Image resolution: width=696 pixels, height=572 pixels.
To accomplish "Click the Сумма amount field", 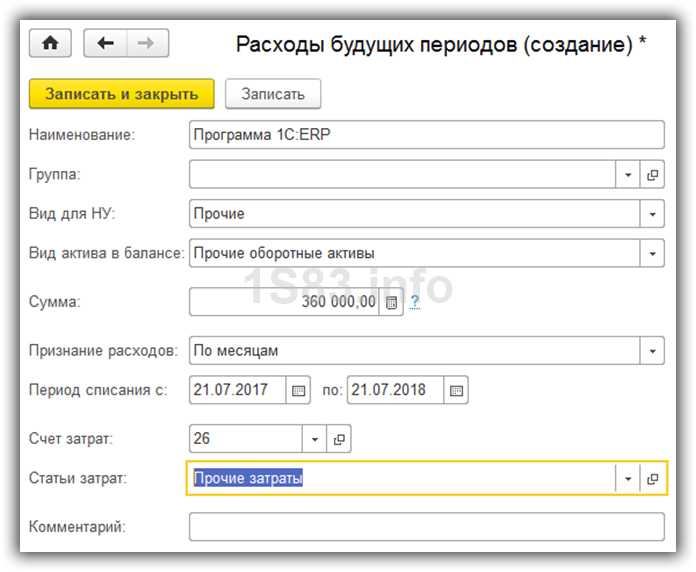I will pos(284,302).
